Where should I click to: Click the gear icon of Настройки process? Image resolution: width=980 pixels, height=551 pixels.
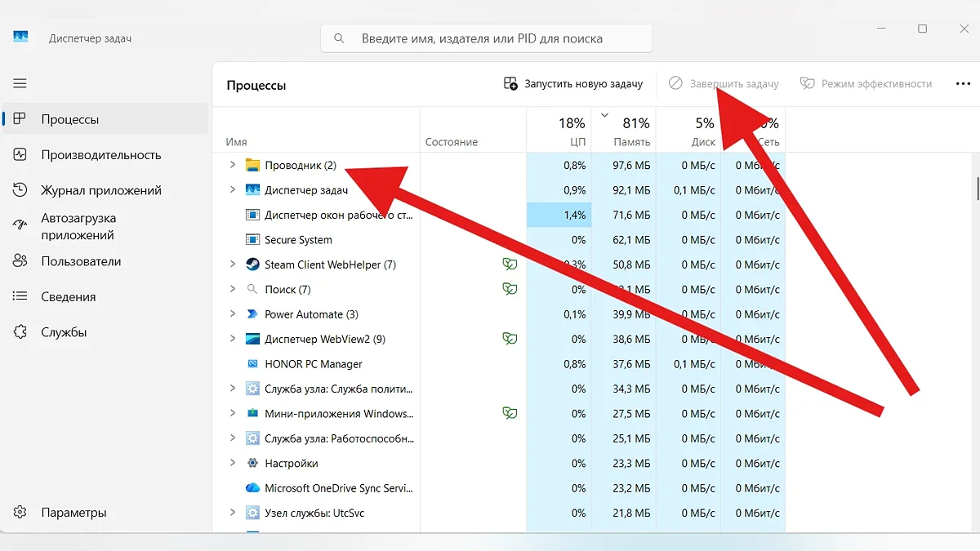point(252,463)
